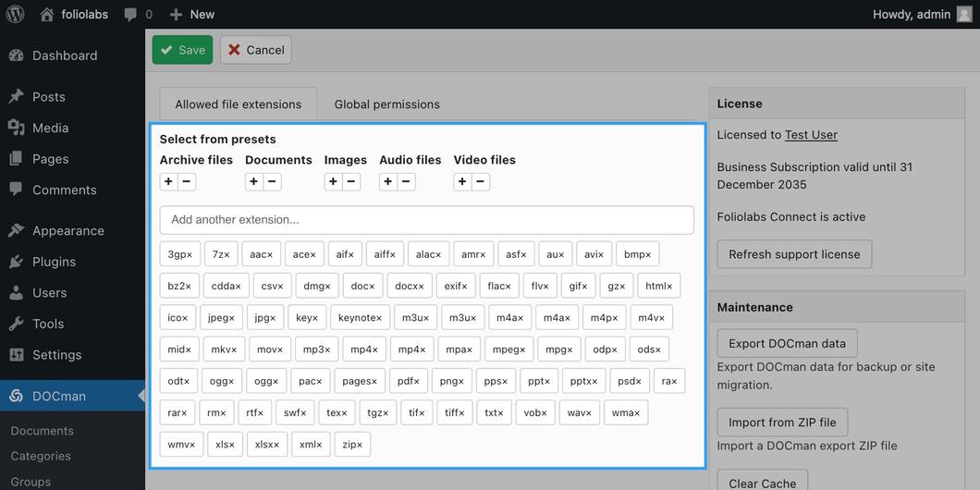Remove the 7z extension tag
The image size is (980, 490).
(227, 254)
